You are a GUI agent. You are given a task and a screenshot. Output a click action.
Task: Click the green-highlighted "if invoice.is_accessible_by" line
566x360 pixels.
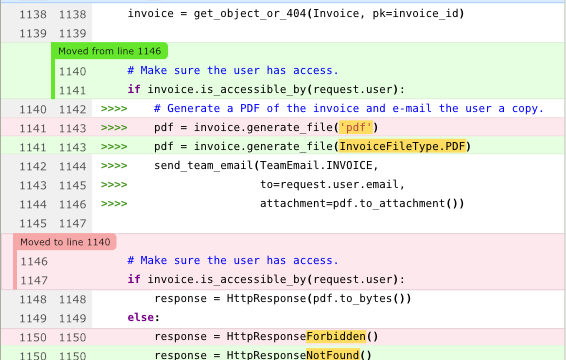(266, 89)
